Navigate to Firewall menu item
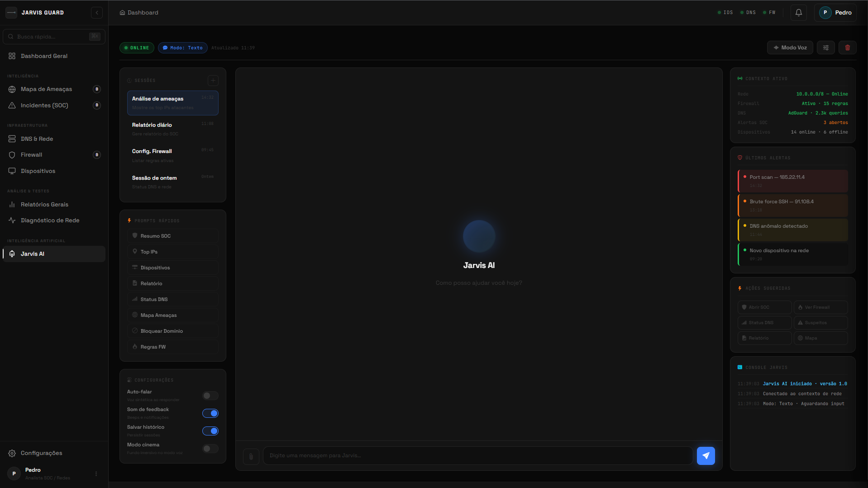The image size is (868, 488). [x=32, y=155]
